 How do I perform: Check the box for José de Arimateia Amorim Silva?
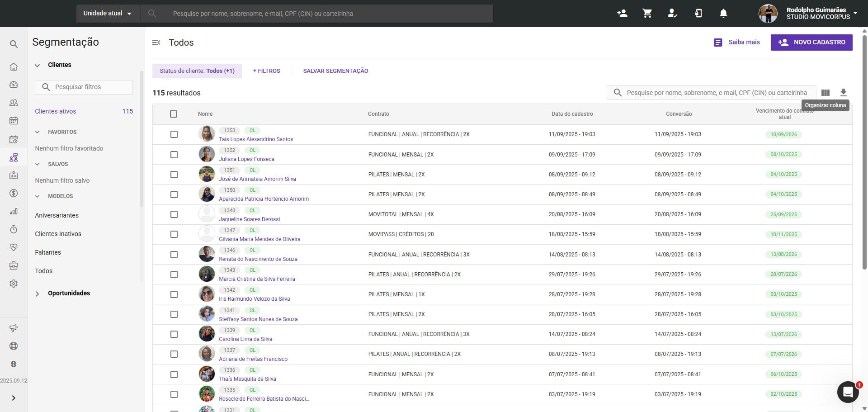174,175
